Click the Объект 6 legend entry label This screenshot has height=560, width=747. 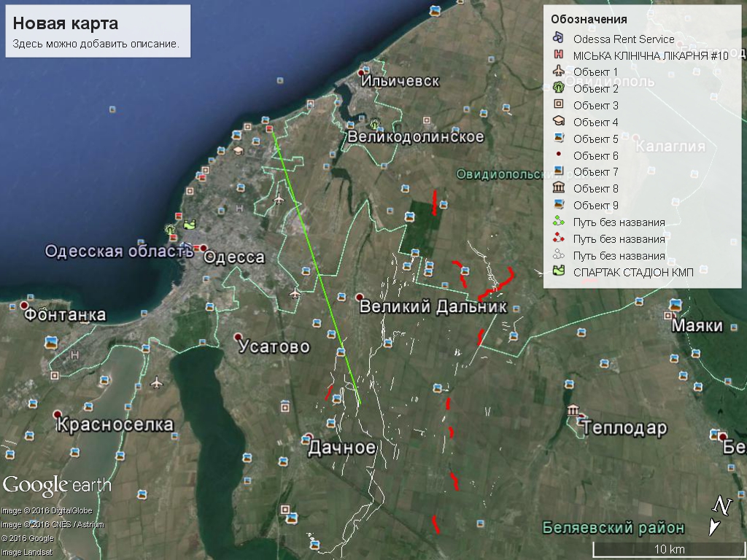pos(595,155)
